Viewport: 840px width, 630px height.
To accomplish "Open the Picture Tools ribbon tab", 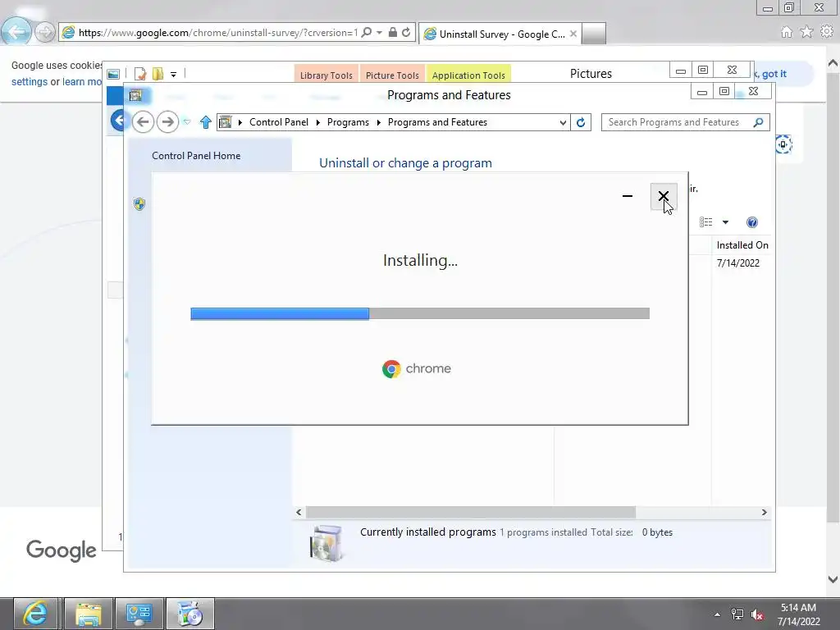I will [x=392, y=75].
